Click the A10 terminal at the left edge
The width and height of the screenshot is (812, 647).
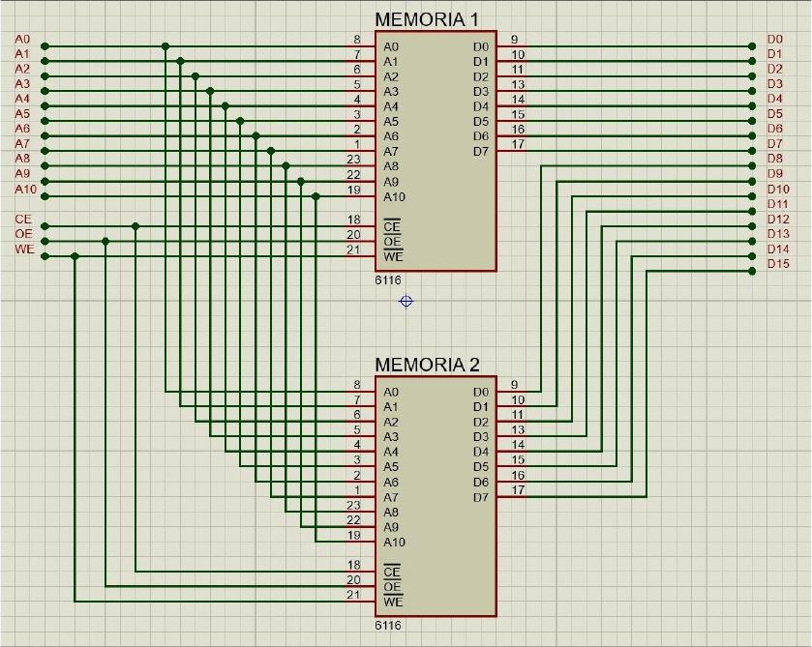[24, 190]
